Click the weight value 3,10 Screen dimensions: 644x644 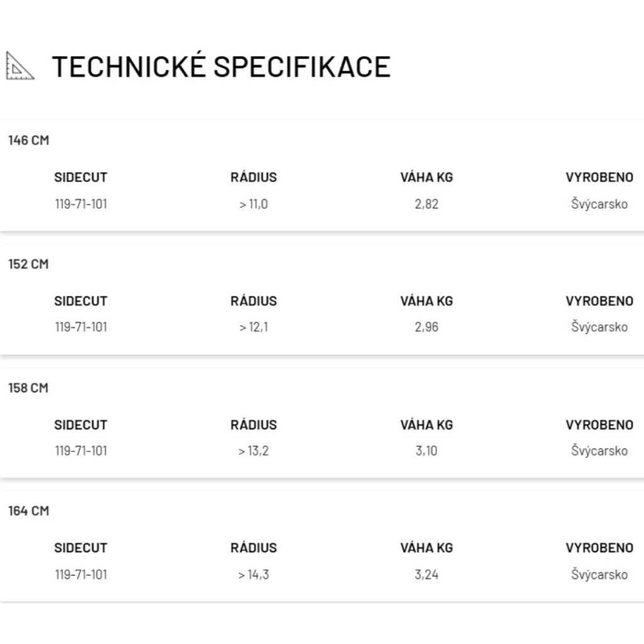426,451
